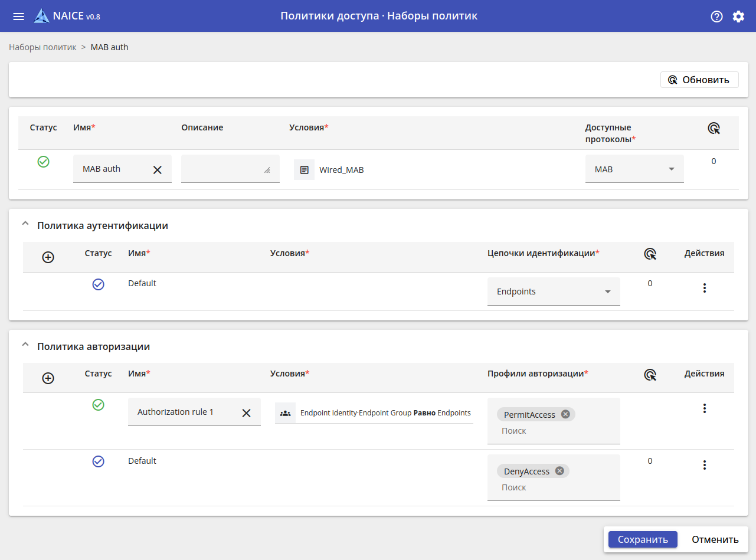Toggle status of MAB auth policy set
Viewport: 756px width, 560px height.
43,162
